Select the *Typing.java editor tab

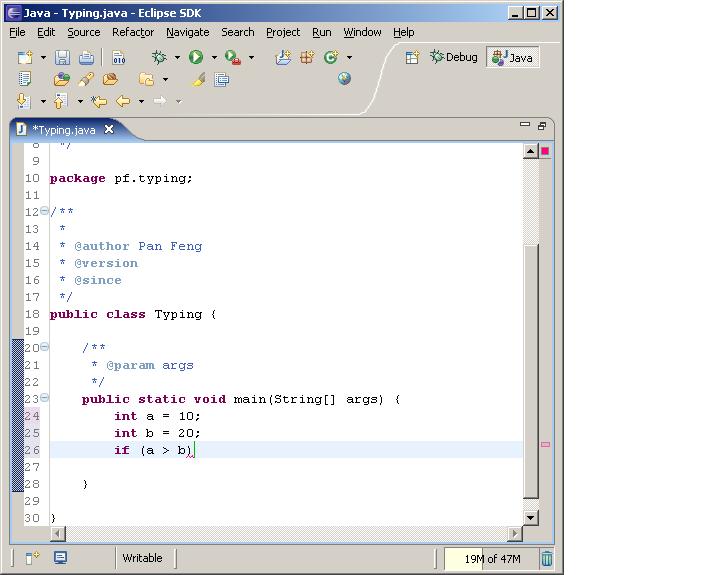(x=63, y=130)
